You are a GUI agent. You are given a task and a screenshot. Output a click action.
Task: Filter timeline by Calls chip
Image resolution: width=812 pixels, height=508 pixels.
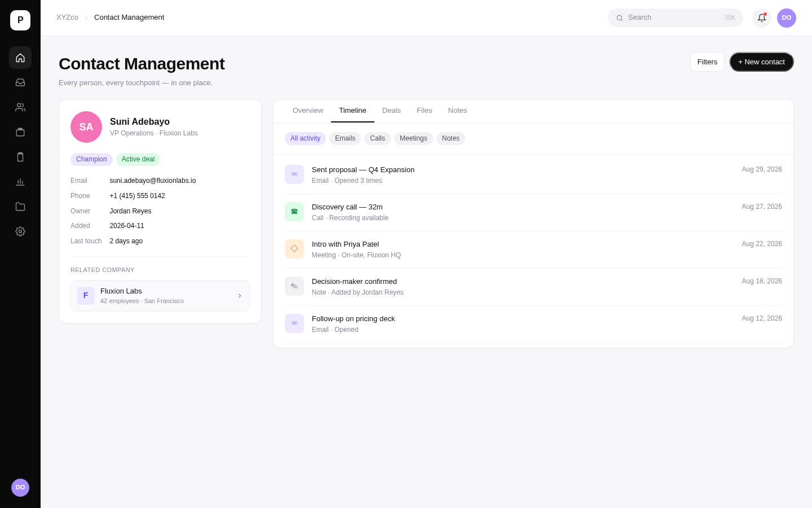point(378,138)
